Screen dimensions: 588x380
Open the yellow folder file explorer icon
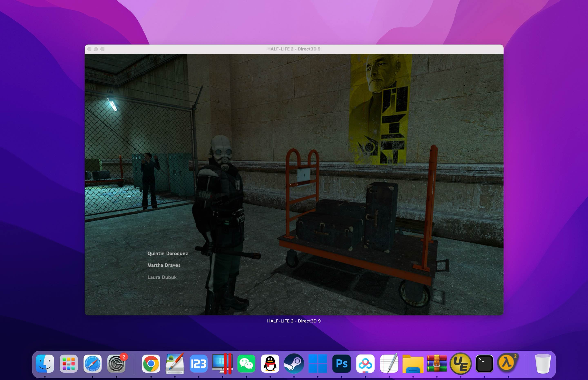(413, 363)
